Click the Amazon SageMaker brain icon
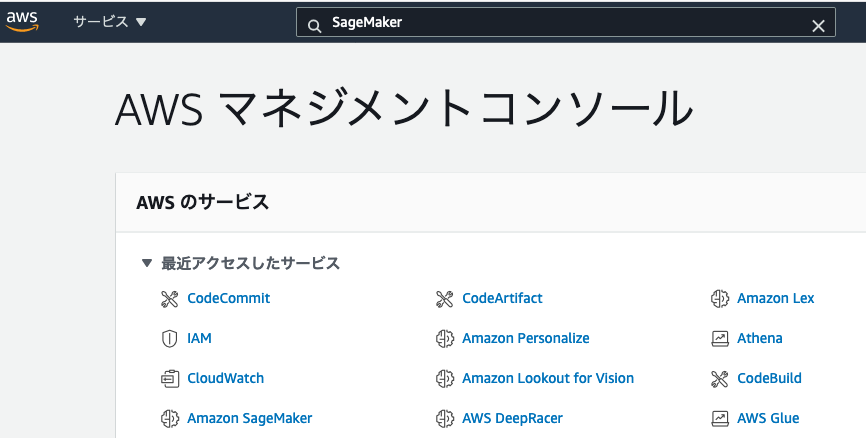The image size is (866, 438). (x=170, y=419)
